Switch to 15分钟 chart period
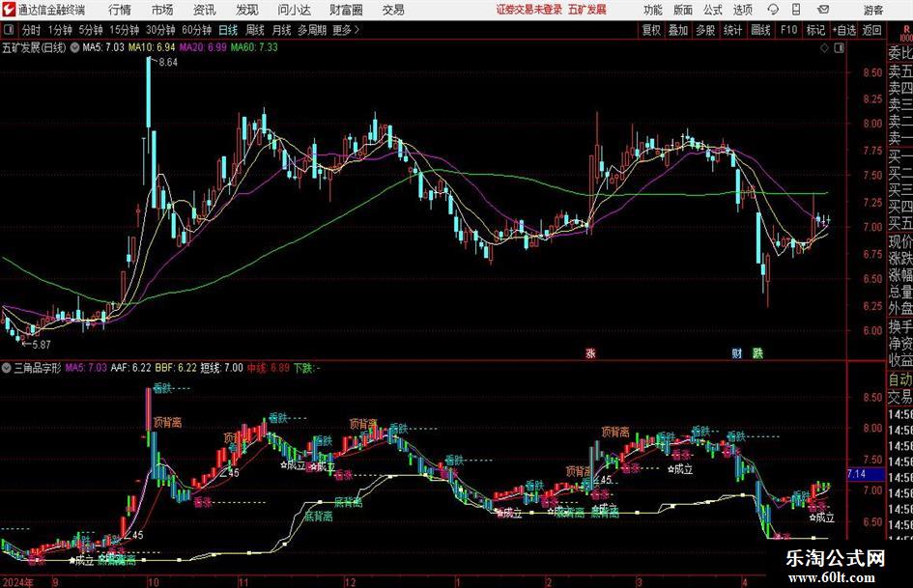 coord(125,30)
